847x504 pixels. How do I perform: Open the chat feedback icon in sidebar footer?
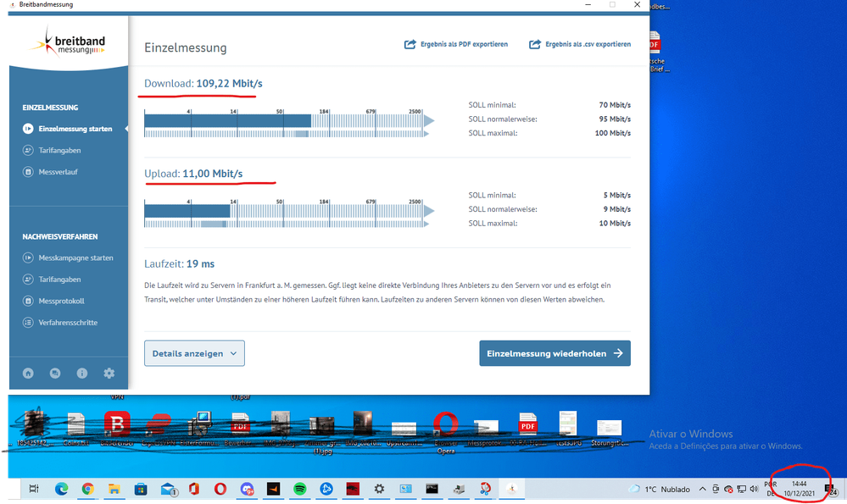(x=55, y=374)
